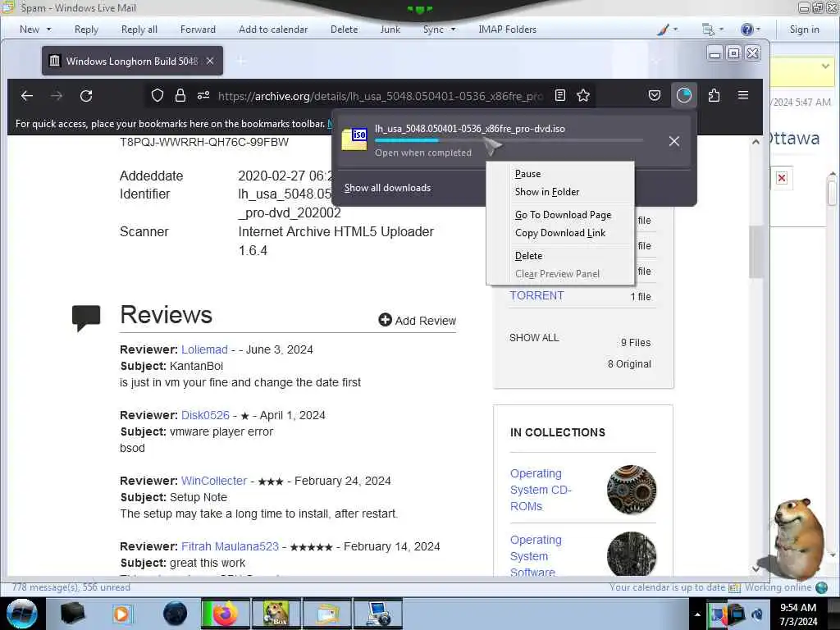Expand the New dropdown arrow in Live Mail
Image resolution: width=840 pixels, height=630 pixels.
[48, 30]
